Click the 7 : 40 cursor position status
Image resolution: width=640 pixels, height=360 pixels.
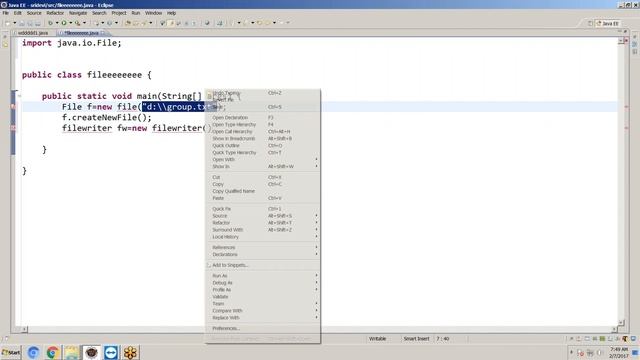click(x=443, y=339)
